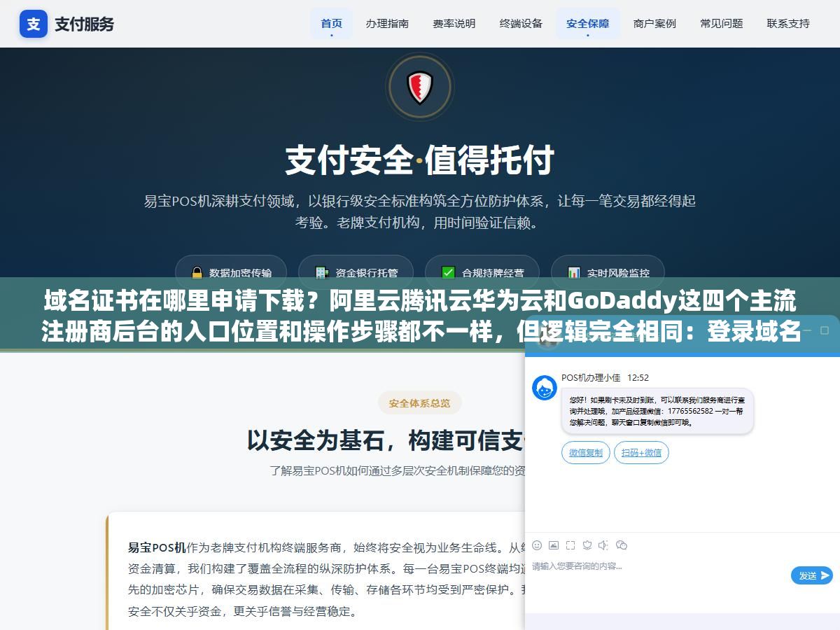Visit the 常见问题 page
The width and height of the screenshot is (840, 630).
pyautogui.click(x=722, y=23)
